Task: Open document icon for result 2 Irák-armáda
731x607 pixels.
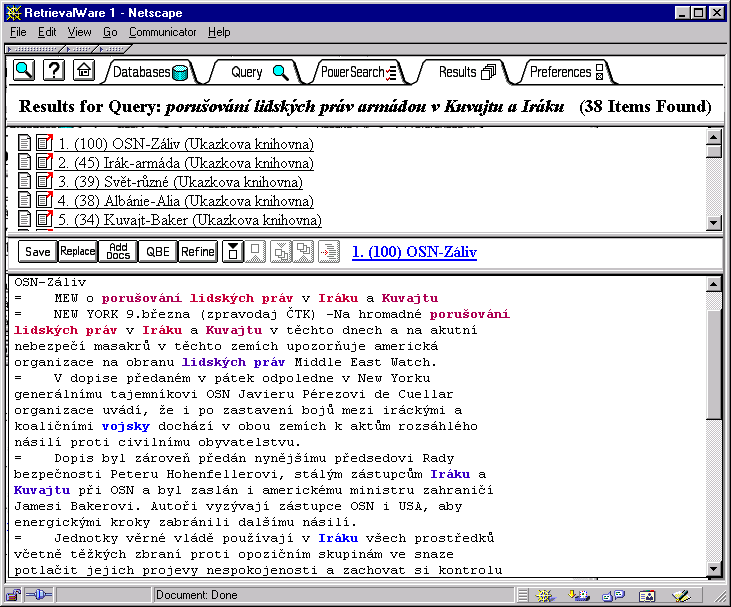Action: click(24, 162)
